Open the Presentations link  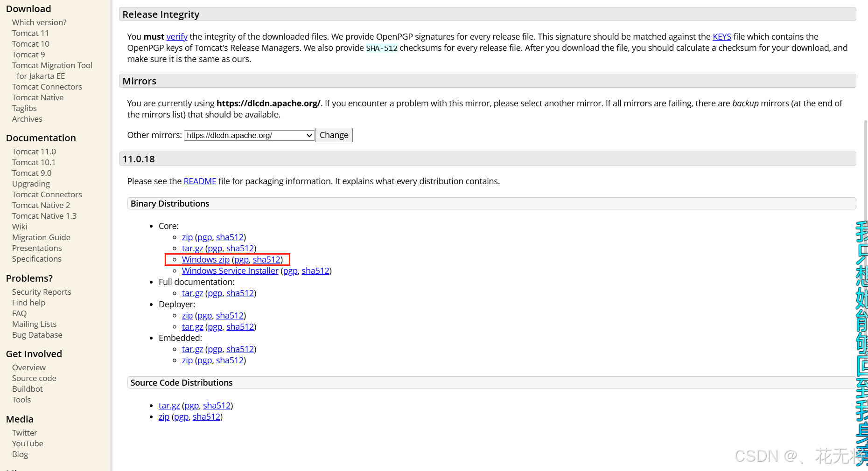[x=37, y=248]
